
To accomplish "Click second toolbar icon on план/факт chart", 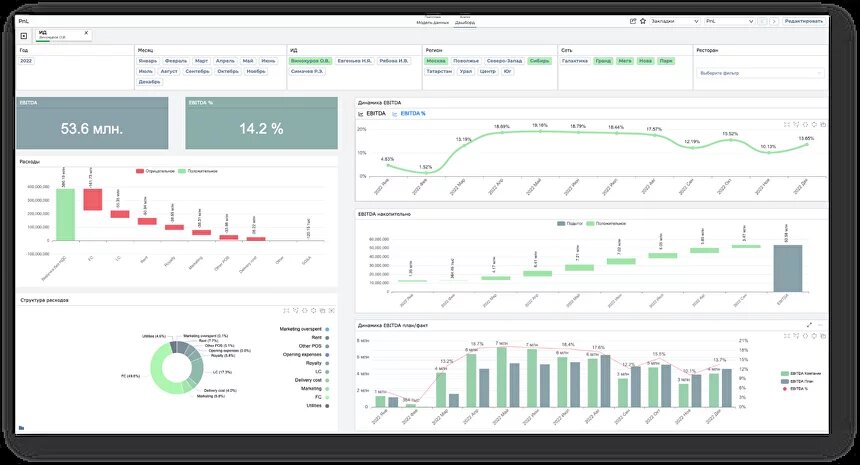I will [796, 336].
